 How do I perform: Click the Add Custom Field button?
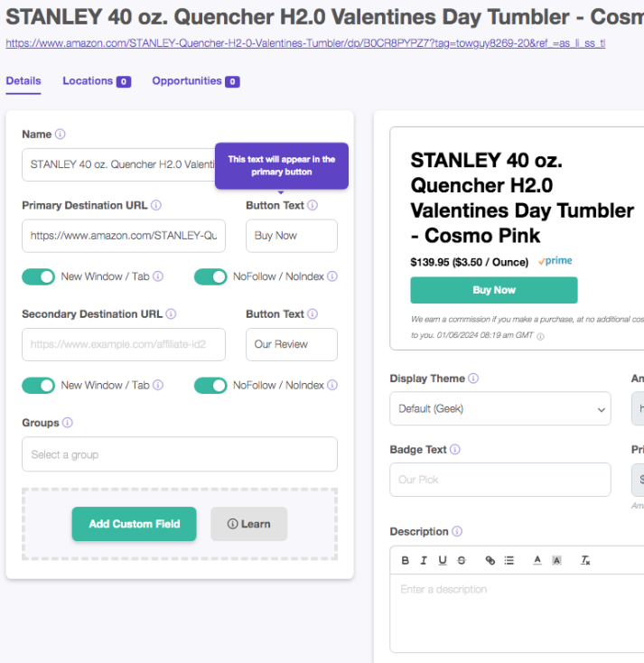[x=134, y=524]
